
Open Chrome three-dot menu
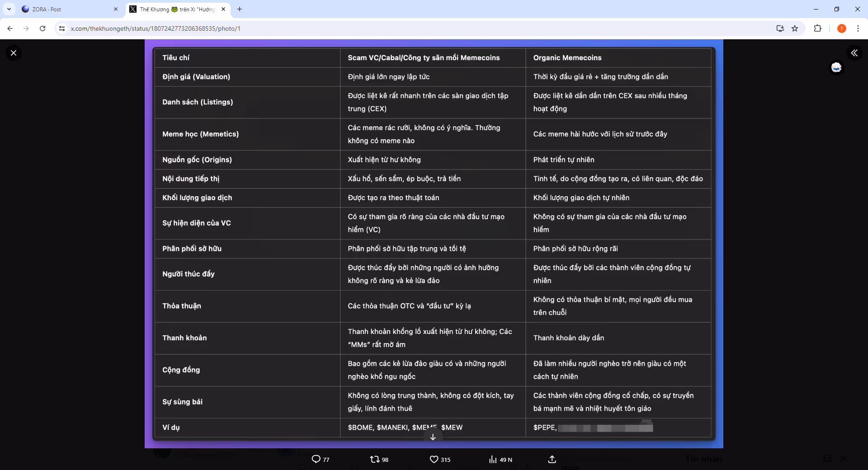tap(858, 28)
